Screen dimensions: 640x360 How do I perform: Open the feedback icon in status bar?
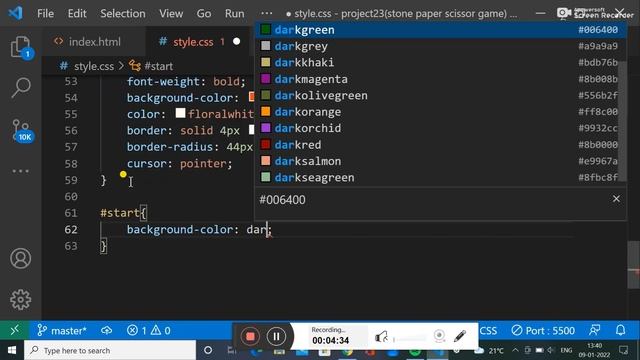(x=595, y=330)
